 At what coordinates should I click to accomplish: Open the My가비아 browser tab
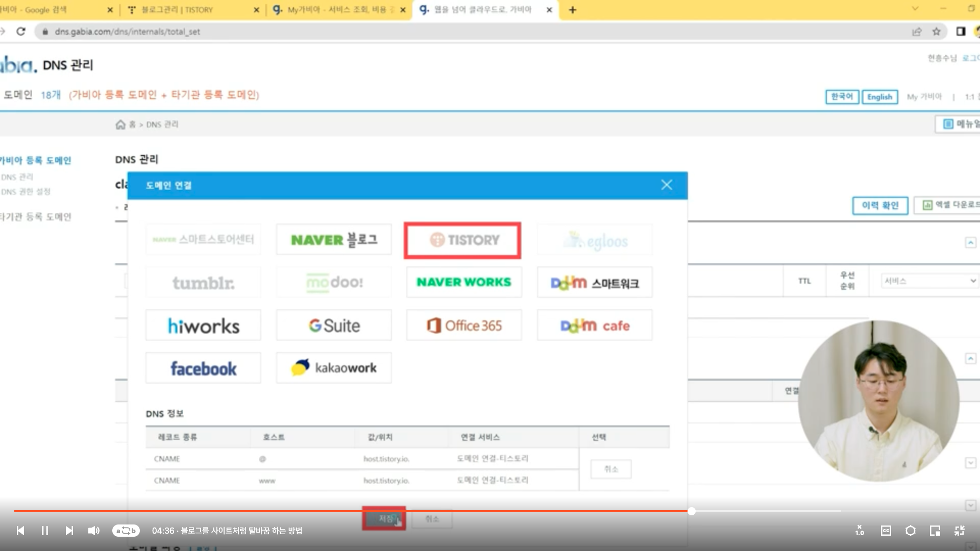click(x=337, y=10)
